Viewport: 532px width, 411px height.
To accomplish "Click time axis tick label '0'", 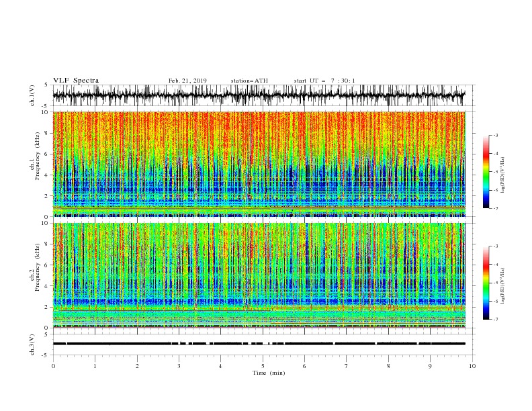I will point(53,366).
